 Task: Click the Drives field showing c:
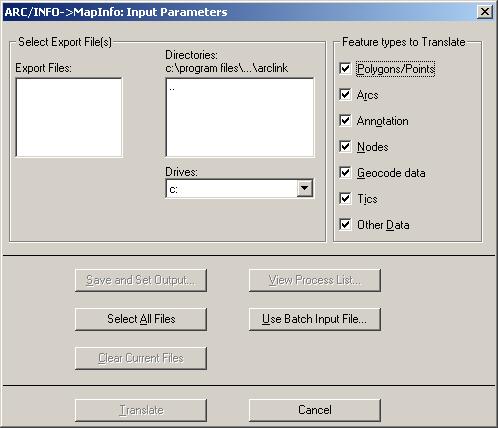point(239,188)
